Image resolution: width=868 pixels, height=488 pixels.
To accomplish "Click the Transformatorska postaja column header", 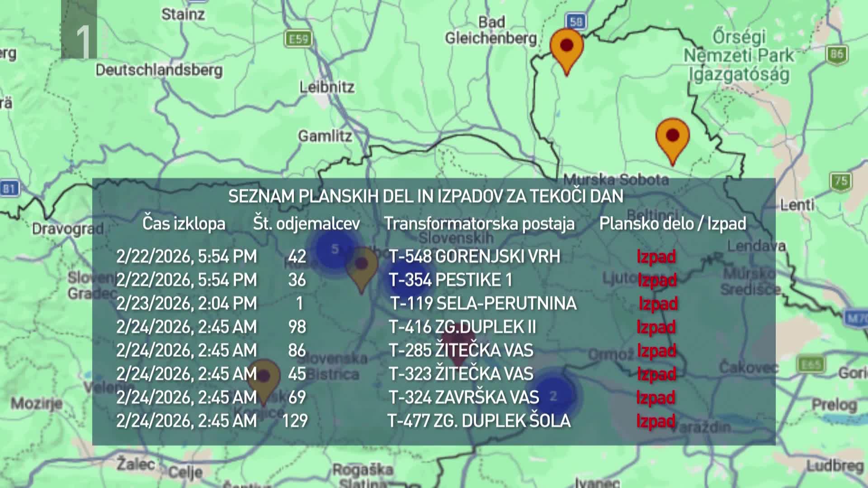I will pyautogui.click(x=479, y=223).
